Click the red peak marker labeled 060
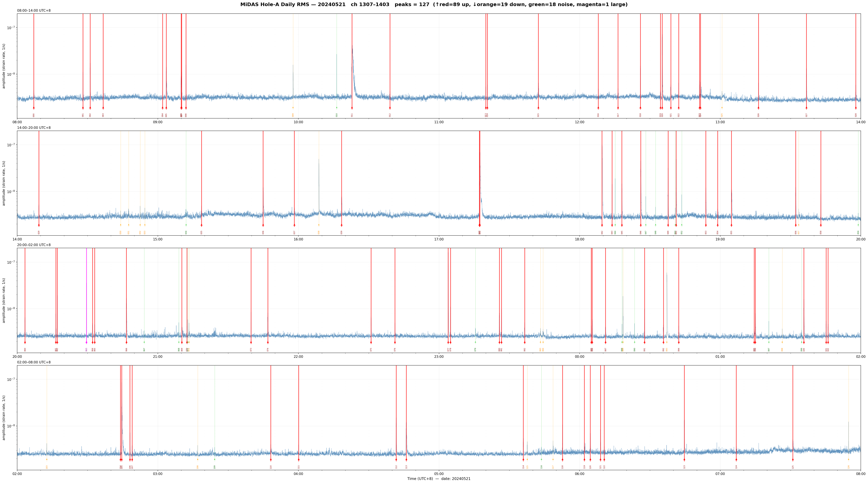The width and height of the screenshot is (868, 483). [x=25, y=342]
